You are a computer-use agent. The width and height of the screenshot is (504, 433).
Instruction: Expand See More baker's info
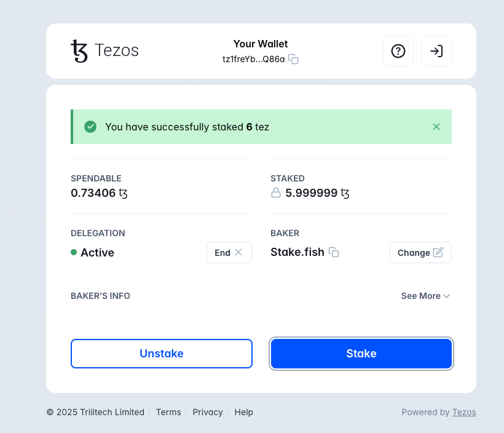(425, 296)
